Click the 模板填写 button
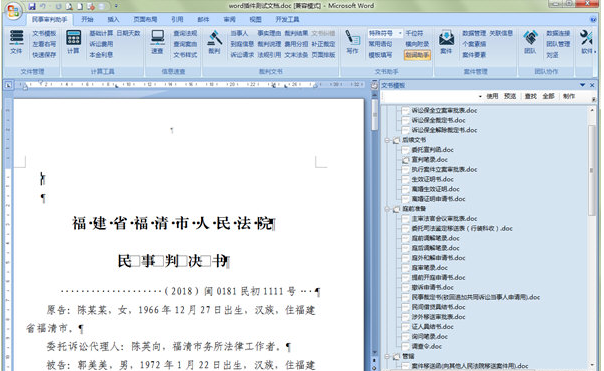 coord(380,55)
